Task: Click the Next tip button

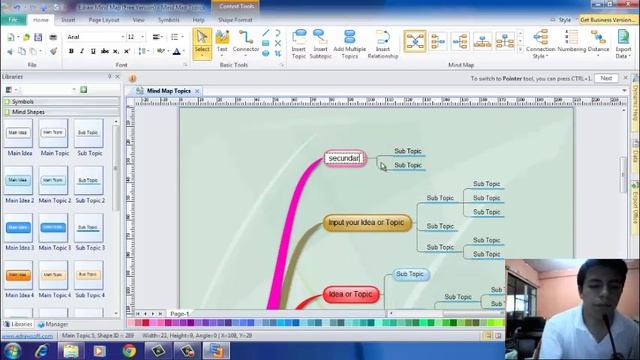Action: [x=606, y=78]
